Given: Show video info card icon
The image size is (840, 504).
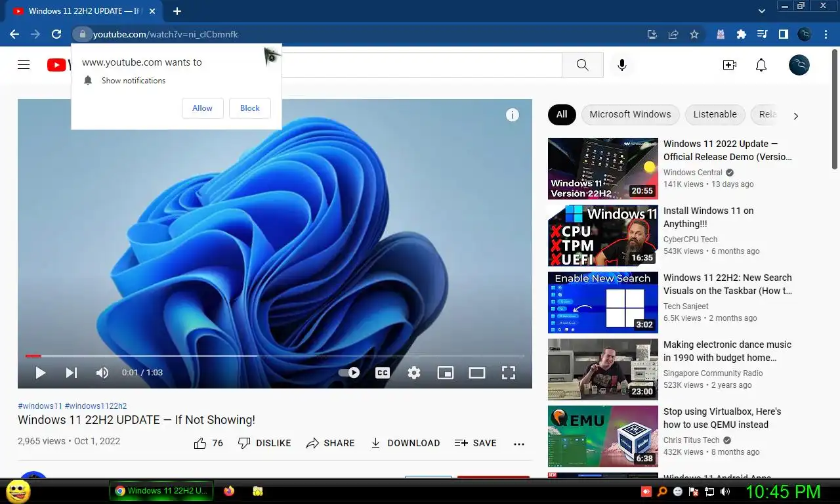Looking at the screenshot, I should tap(513, 115).
